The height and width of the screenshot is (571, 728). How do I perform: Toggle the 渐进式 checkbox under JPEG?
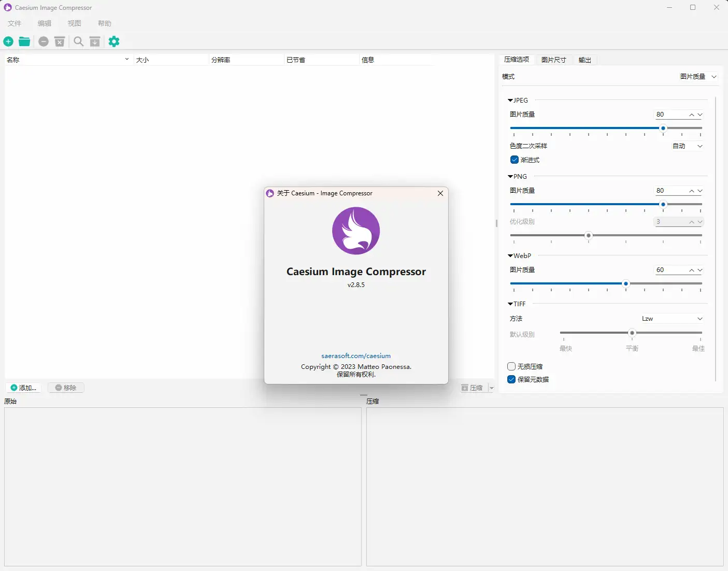click(x=515, y=160)
